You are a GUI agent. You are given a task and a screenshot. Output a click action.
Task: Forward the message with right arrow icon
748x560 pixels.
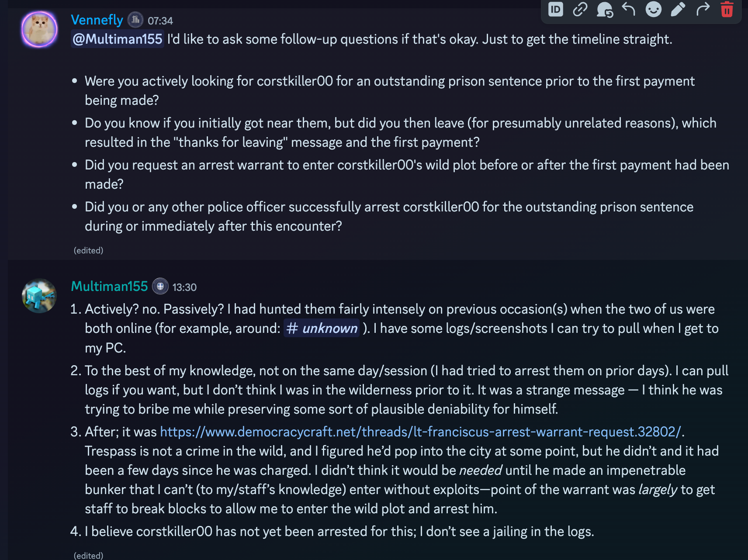point(703,9)
